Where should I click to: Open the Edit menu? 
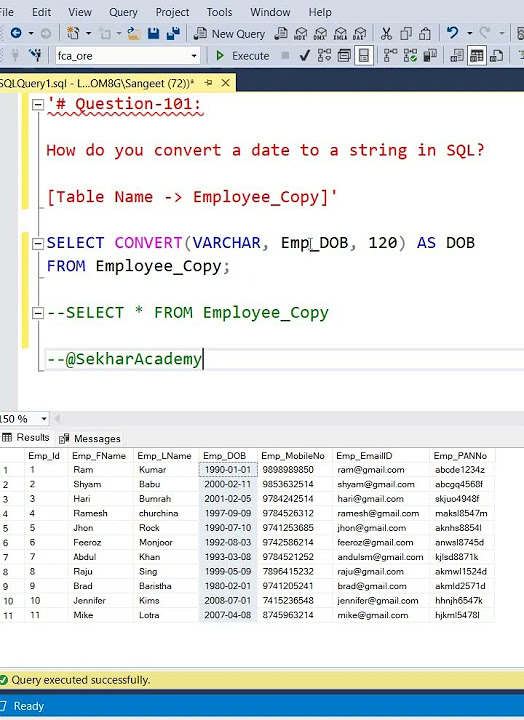tap(41, 12)
